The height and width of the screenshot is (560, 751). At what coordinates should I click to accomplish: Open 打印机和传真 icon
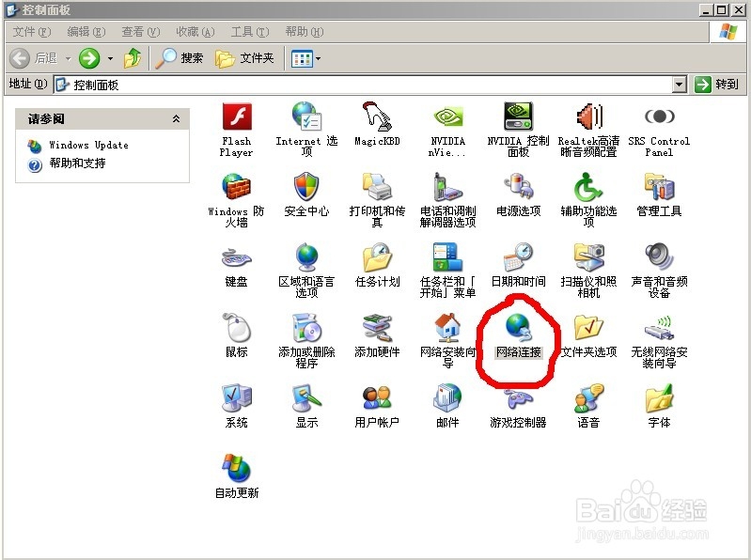(x=377, y=187)
